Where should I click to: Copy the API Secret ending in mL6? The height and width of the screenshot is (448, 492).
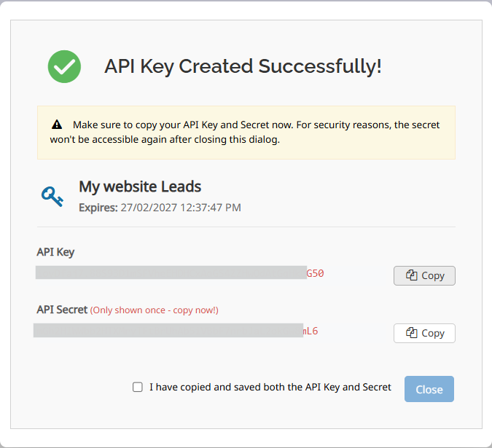tap(424, 333)
